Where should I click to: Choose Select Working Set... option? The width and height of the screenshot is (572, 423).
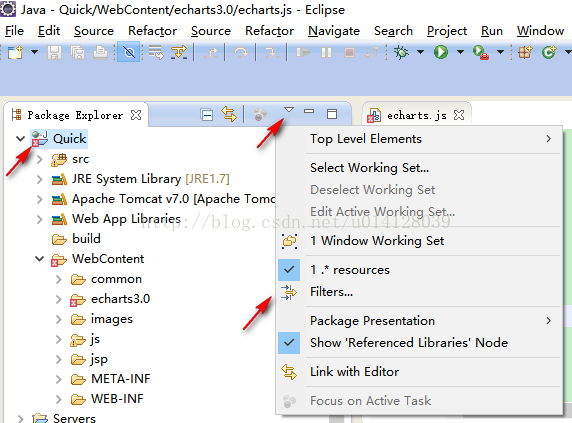(419, 168)
